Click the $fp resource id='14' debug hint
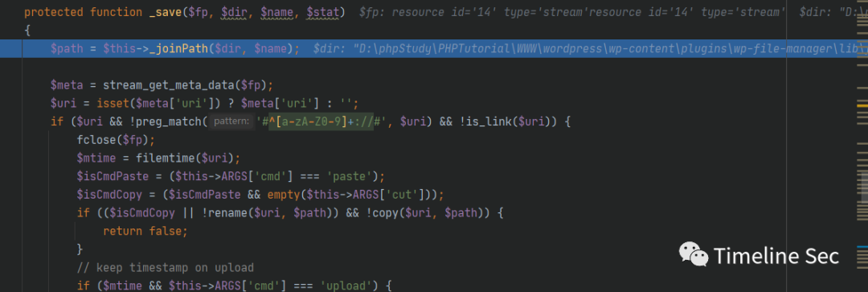Screen dimensions: 868x292 click(572, 12)
